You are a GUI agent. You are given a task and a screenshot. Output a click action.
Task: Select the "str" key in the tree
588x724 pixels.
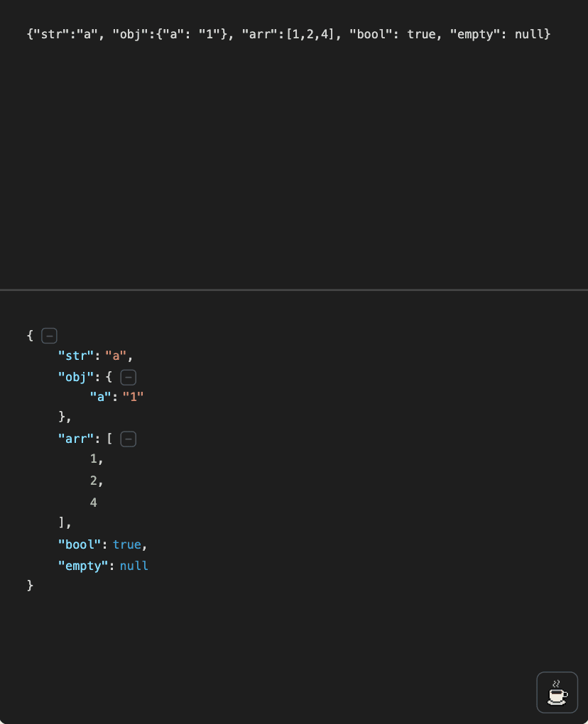(75, 356)
